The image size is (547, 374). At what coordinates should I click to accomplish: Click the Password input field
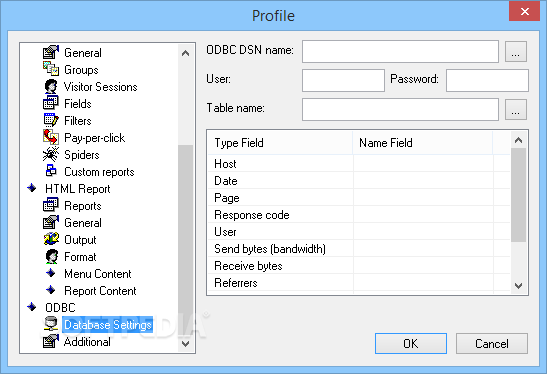(x=487, y=81)
